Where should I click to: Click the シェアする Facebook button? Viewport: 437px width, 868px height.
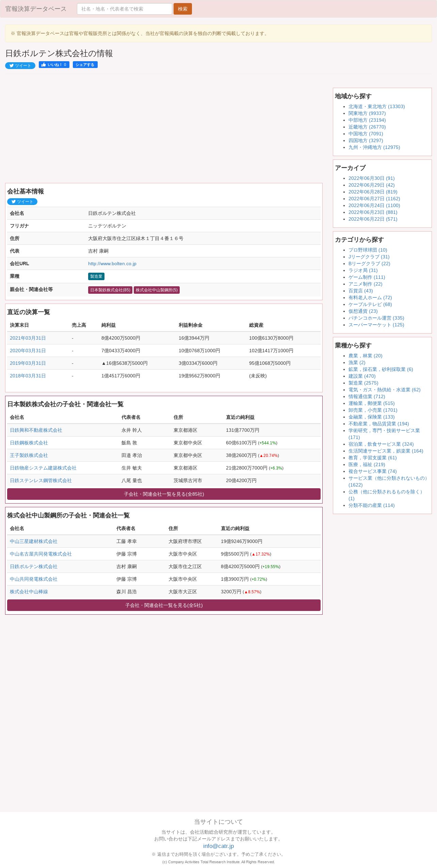pos(85,65)
